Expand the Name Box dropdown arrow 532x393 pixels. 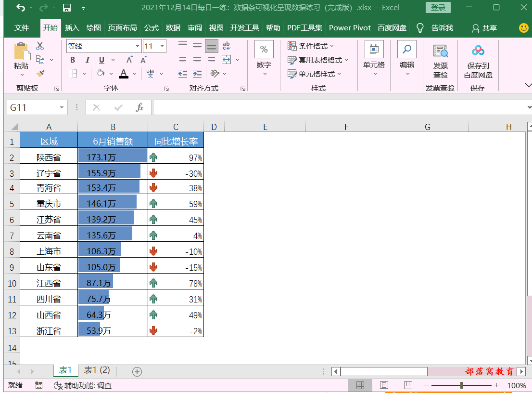tap(62, 107)
